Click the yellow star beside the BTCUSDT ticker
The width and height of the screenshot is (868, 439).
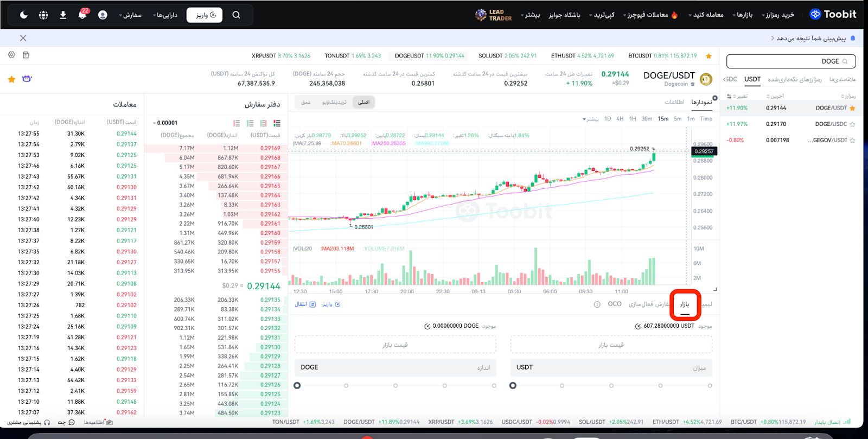click(x=709, y=56)
